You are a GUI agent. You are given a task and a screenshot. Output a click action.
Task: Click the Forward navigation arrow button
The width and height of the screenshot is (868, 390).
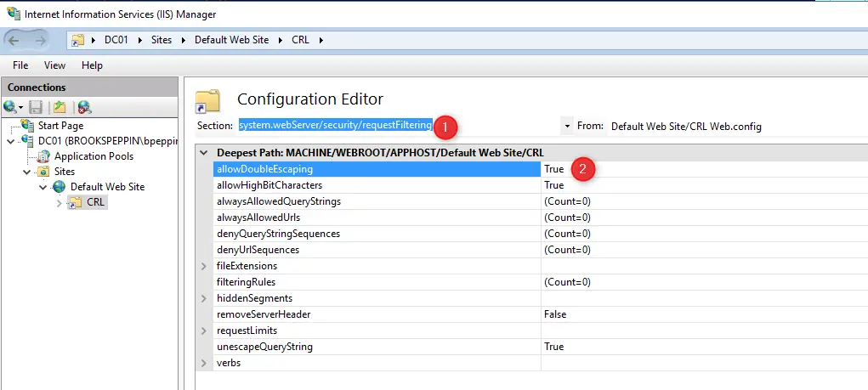point(40,40)
